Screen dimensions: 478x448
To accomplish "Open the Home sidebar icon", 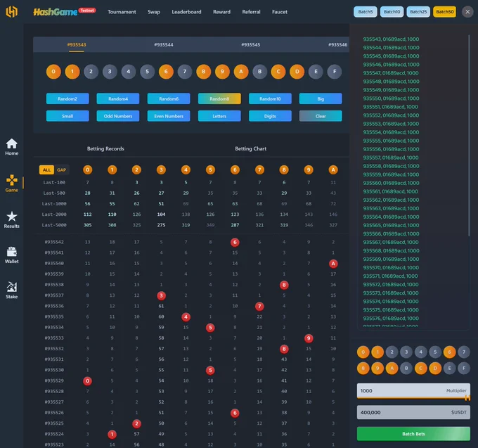I will tap(11, 147).
